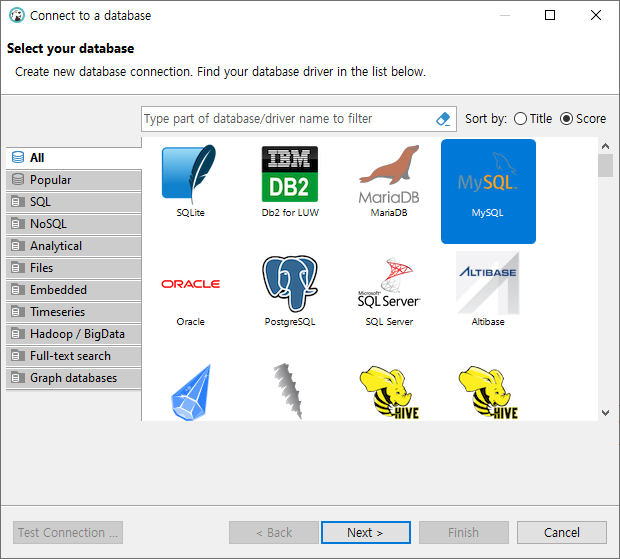Pick the second Apache Hive icon
The width and height of the screenshot is (620, 559).
[x=488, y=392]
